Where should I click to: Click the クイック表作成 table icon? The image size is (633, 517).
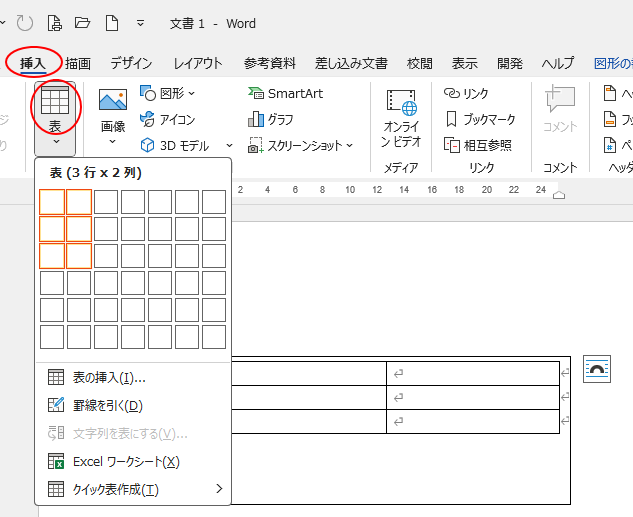coord(56,489)
